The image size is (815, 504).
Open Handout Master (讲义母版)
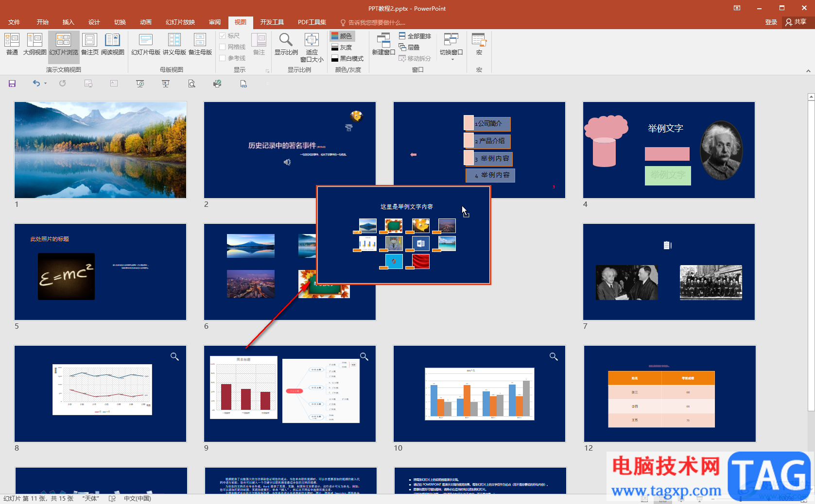click(x=174, y=44)
